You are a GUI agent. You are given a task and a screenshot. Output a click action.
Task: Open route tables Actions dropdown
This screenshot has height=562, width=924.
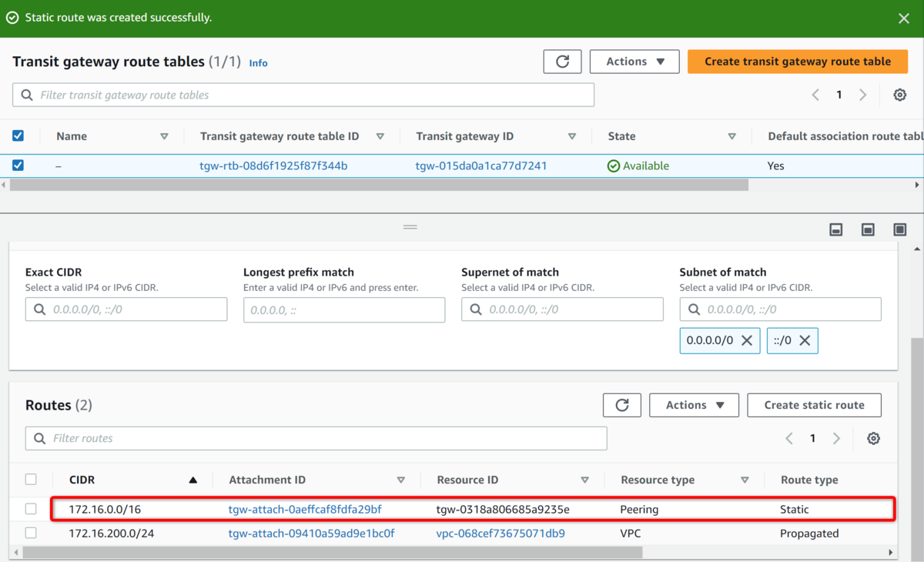click(634, 62)
